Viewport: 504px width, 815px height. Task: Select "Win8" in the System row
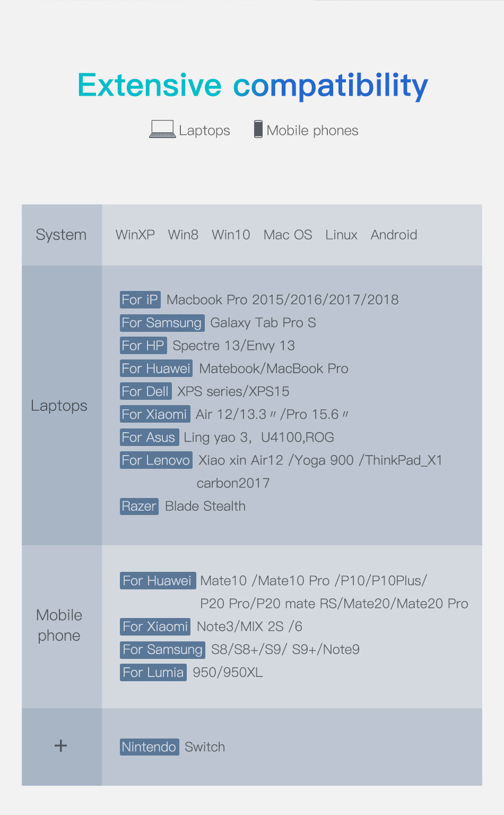click(183, 235)
